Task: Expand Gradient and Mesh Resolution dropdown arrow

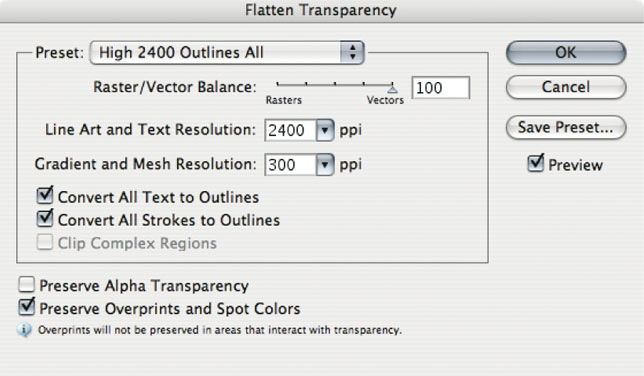Action: 325,165
